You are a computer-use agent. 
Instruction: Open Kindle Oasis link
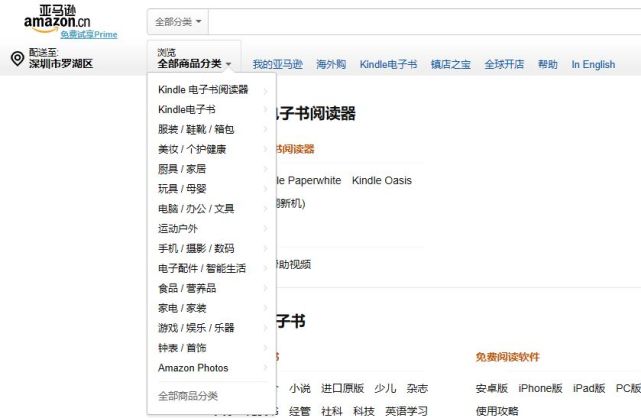click(382, 180)
